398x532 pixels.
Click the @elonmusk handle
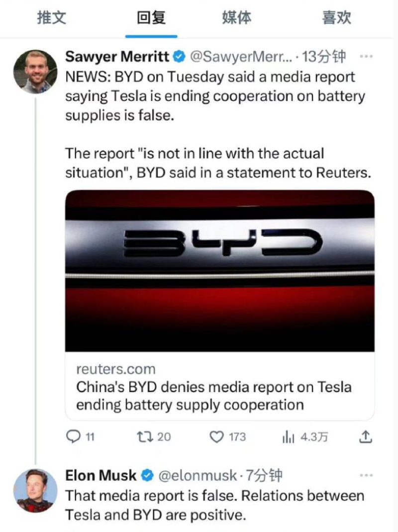click(x=198, y=475)
